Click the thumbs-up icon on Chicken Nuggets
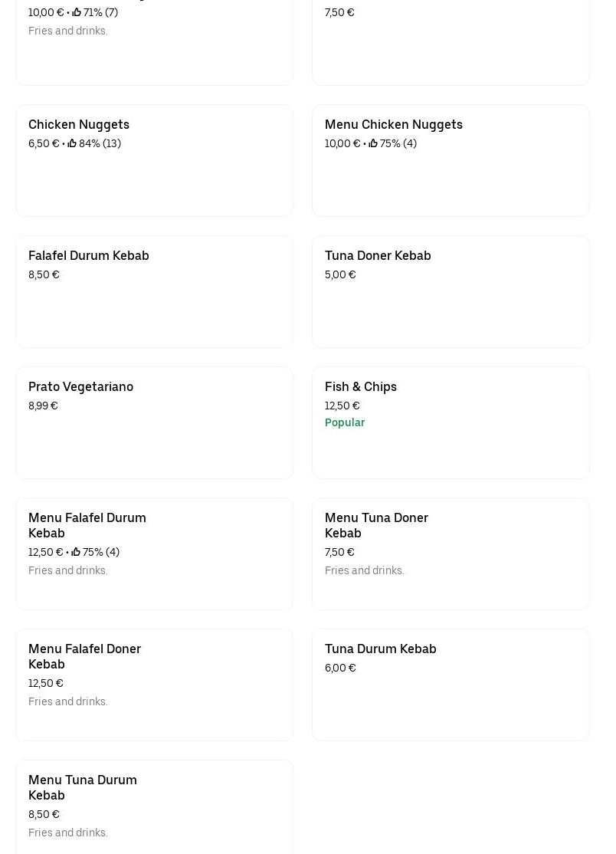The height and width of the screenshot is (854, 616). pos(72,143)
